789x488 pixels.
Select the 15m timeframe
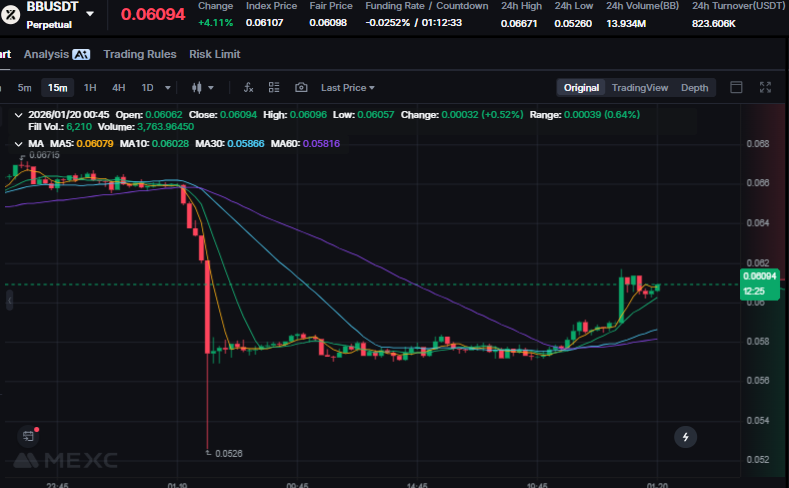click(x=57, y=88)
